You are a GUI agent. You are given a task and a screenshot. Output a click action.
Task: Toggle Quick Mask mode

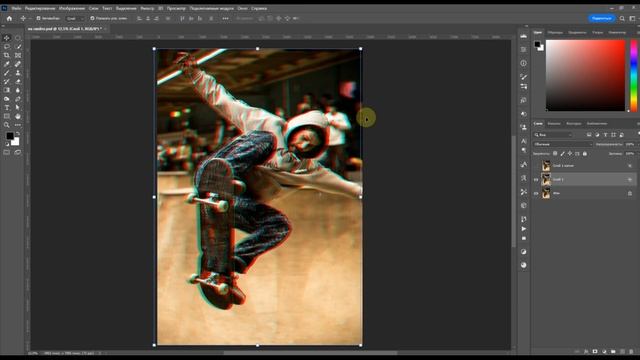[7, 152]
